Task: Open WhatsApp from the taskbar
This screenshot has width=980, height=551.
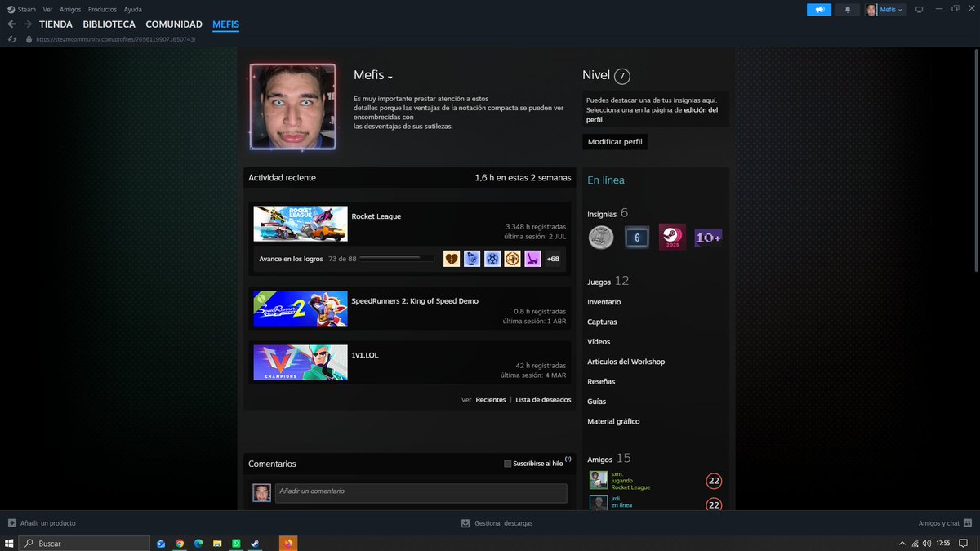Action: (x=236, y=543)
